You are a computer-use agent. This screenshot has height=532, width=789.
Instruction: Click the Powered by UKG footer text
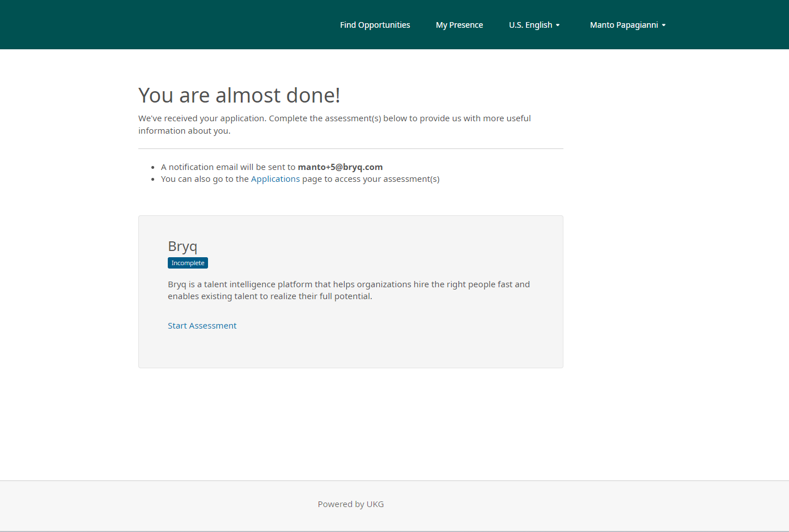(350, 504)
